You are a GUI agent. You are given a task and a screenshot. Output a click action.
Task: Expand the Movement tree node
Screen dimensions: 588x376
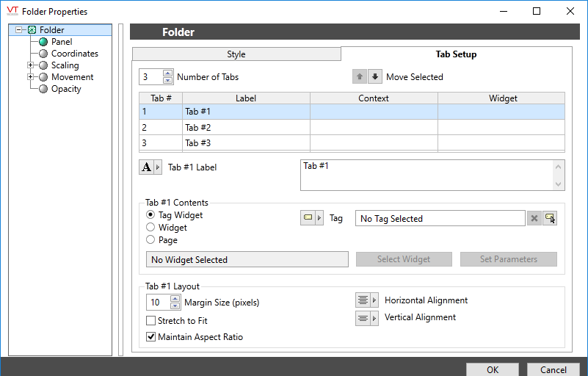31,77
